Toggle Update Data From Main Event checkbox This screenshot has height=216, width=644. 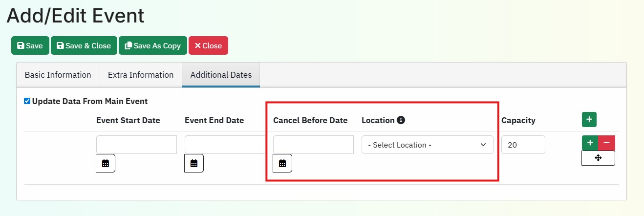pyautogui.click(x=27, y=101)
